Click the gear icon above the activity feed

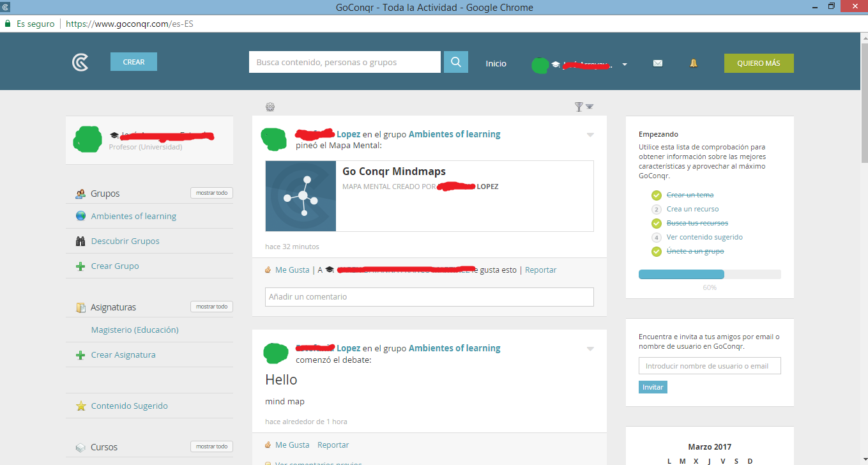(270, 107)
